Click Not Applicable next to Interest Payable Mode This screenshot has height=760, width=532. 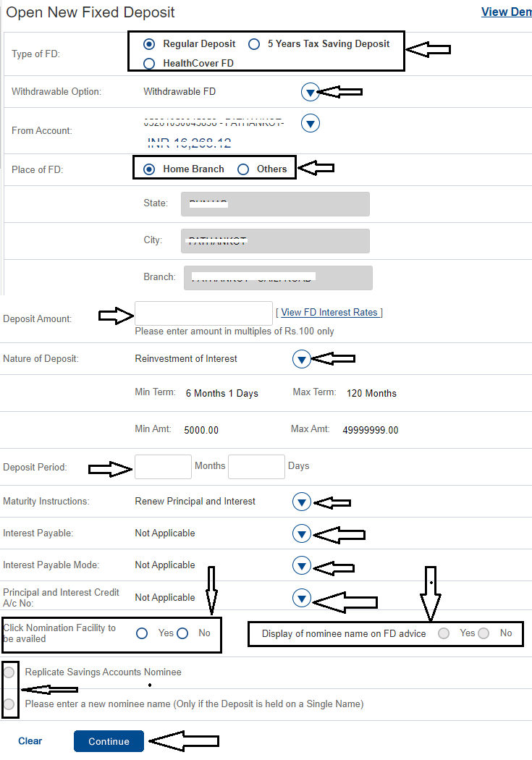click(165, 565)
